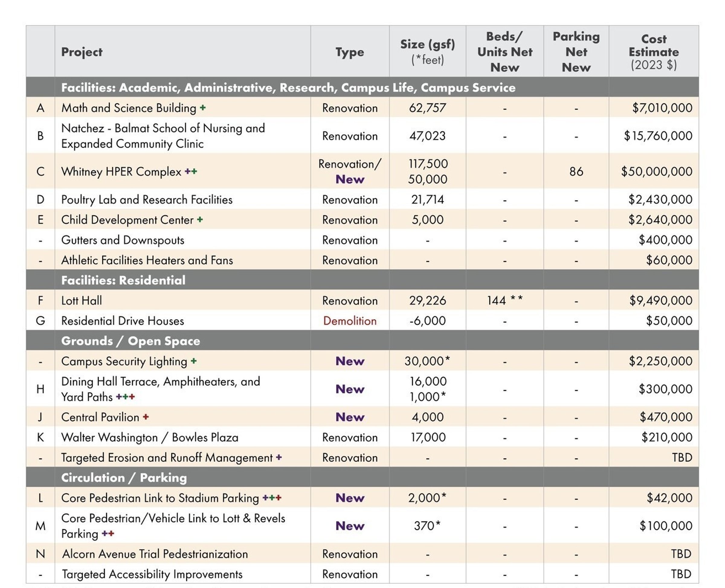Click the triple plus after Yard Paths
The width and height of the screenshot is (725, 588).
125,397
